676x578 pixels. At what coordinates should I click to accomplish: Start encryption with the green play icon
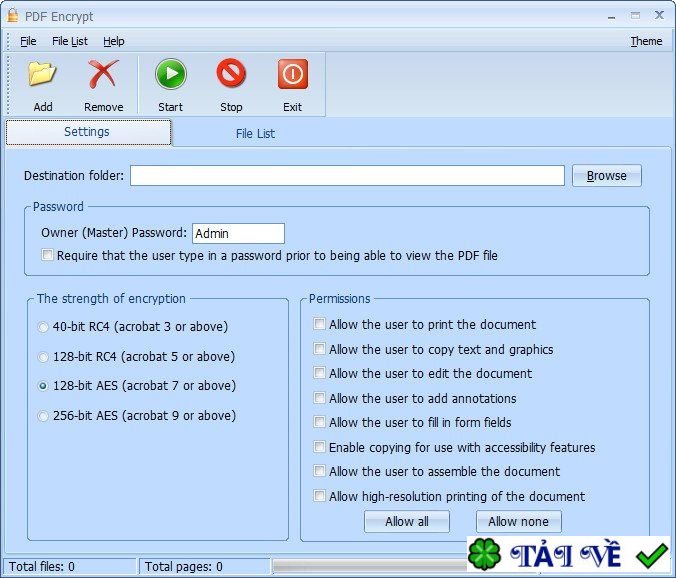[171, 74]
